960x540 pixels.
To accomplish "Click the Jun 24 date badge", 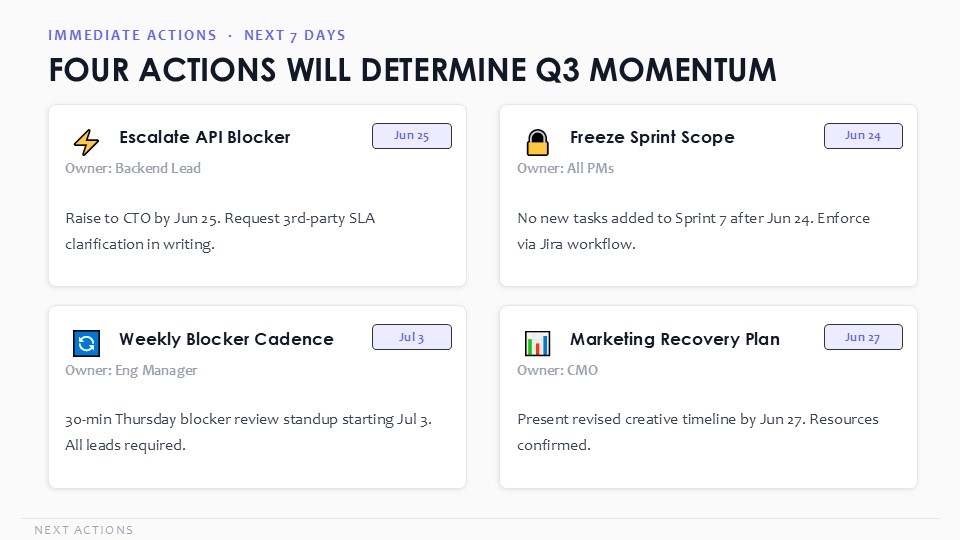I will [x=863, y=136].
